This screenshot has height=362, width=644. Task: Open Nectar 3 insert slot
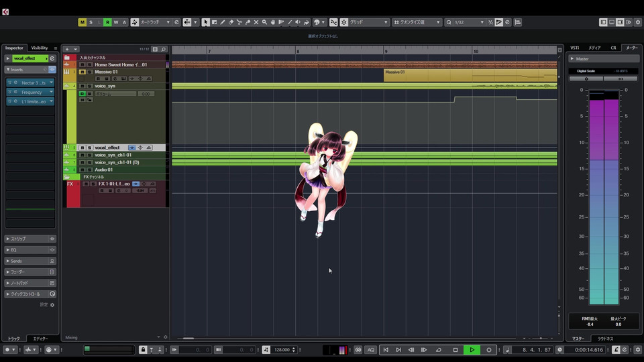click(30, 82)
